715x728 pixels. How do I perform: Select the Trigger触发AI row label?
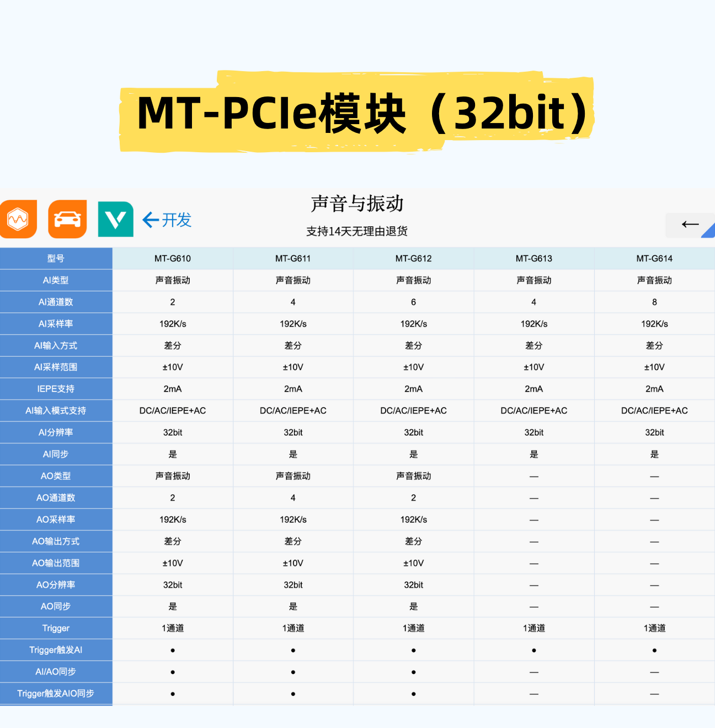coord(56,650)
